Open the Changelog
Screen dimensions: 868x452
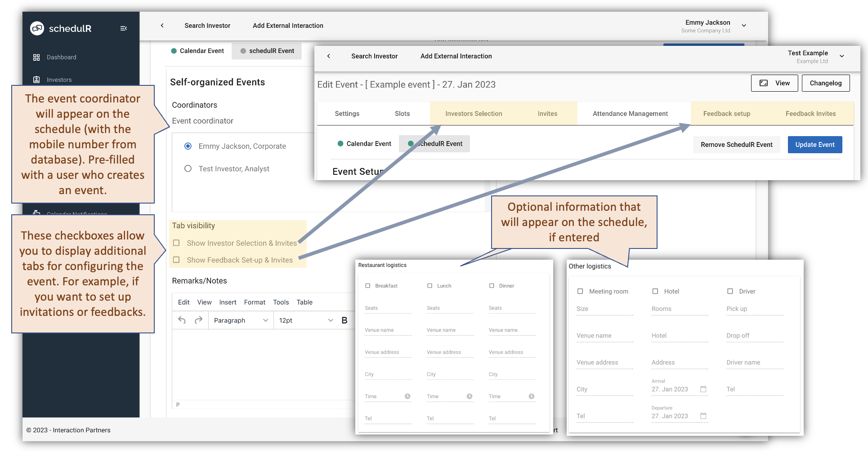click(x=825, y=83)
